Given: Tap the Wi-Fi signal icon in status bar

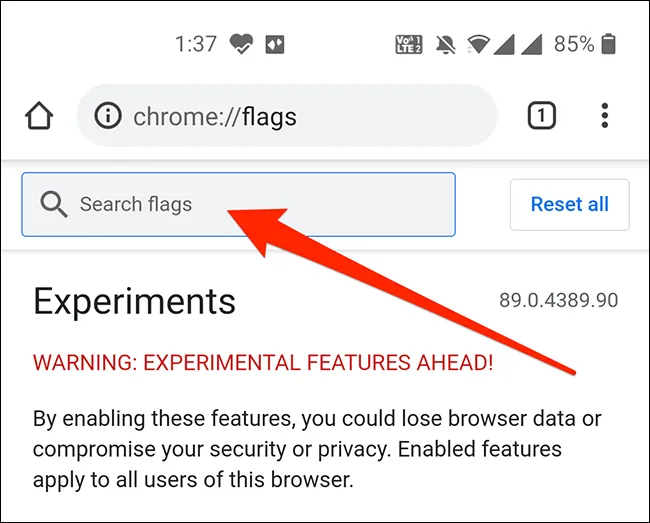Looking at the screenshot, I should click(x=480, y=44).
